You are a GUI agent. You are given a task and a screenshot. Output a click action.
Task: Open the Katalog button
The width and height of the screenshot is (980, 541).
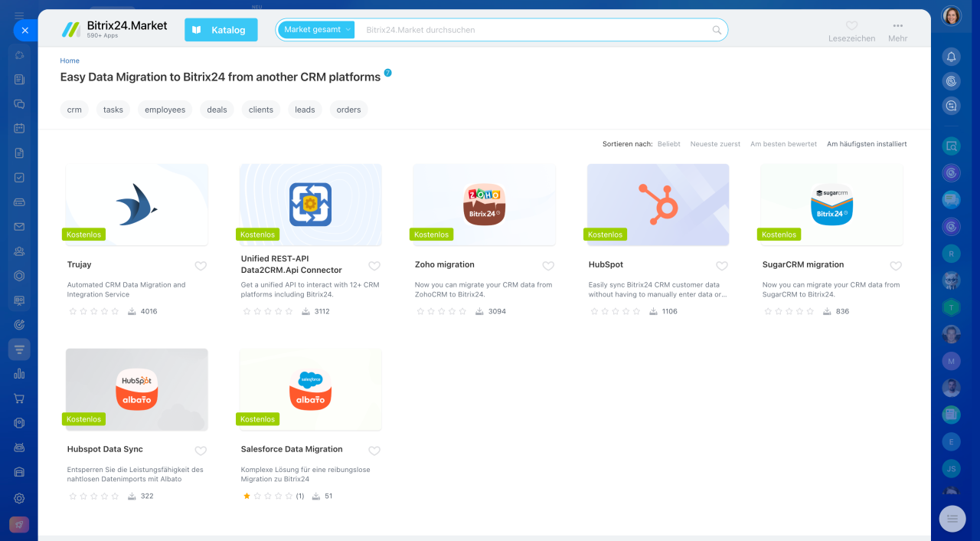221,30
